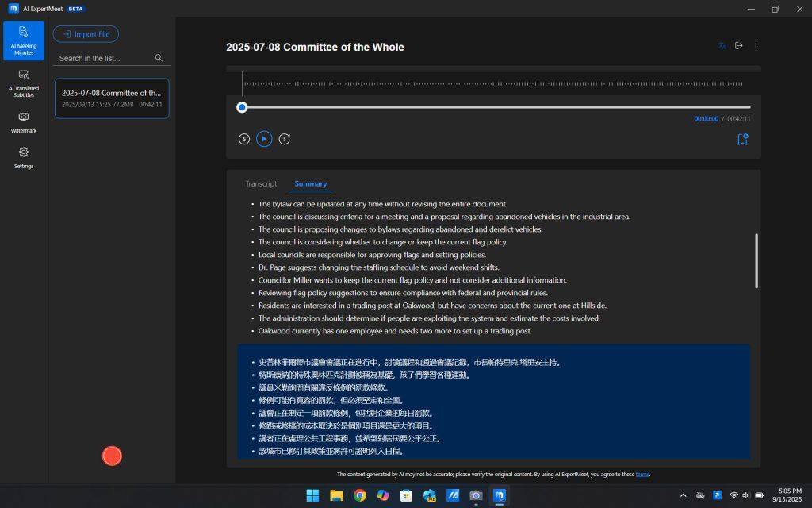Click the AI ExpertMeet logo in title bar
The width and height of the screenshot is (812, 508).
[13, 8]
